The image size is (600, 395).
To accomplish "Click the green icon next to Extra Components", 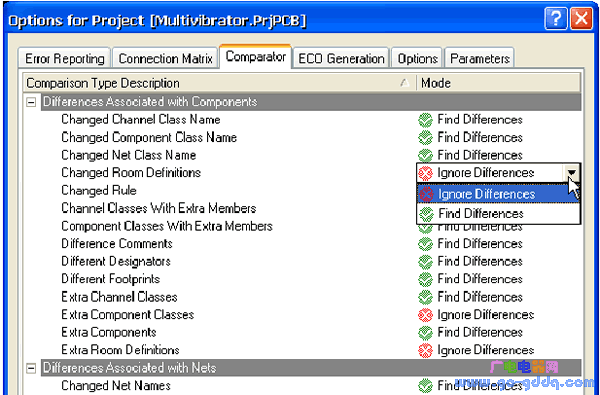I will pos(425,333).
